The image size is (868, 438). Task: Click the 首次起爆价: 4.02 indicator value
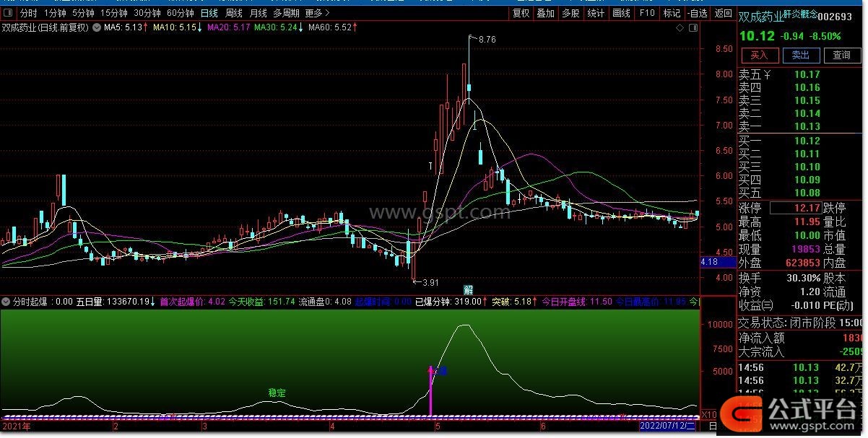[x=193, y=302]
